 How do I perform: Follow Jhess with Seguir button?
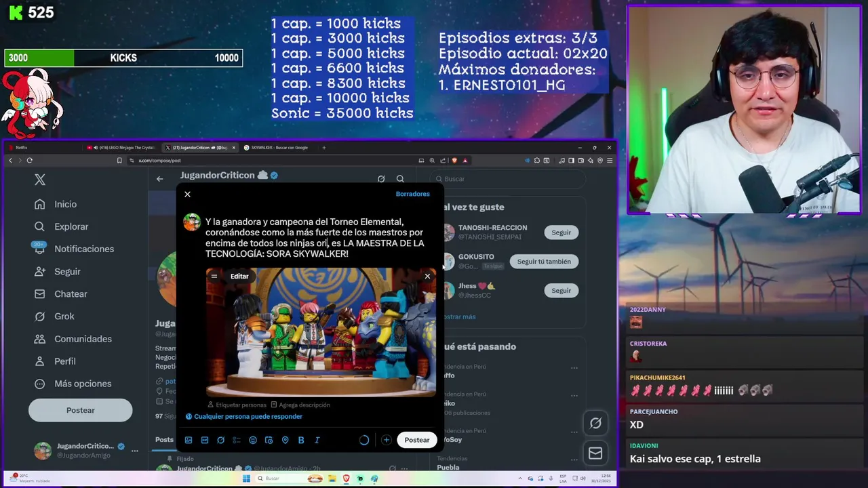[x=561, y=291]
